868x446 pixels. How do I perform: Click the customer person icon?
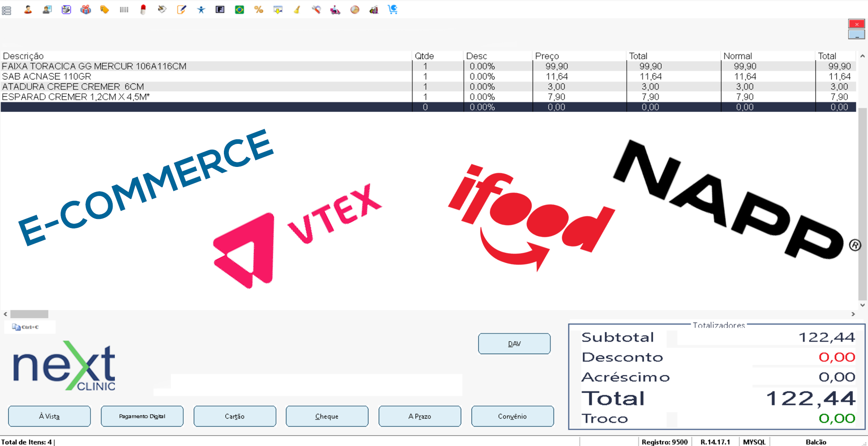(28, 9)
